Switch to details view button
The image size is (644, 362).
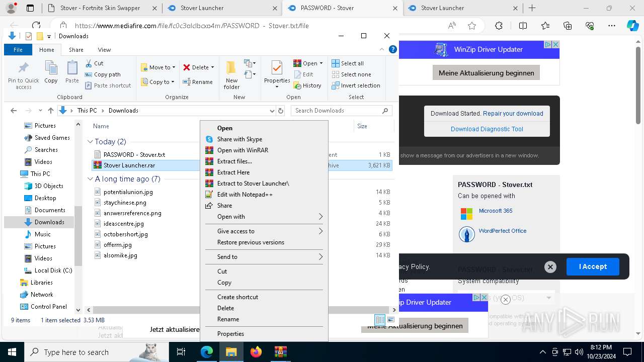[x=380, y=320]
